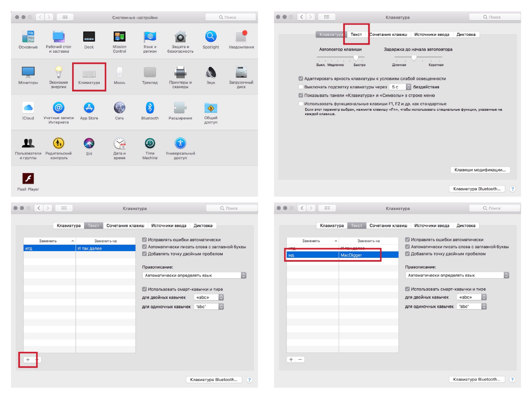Enable F1, F2 as standard function keys
The height and width of the screenshot is (399, 532).
pos(301,104)
